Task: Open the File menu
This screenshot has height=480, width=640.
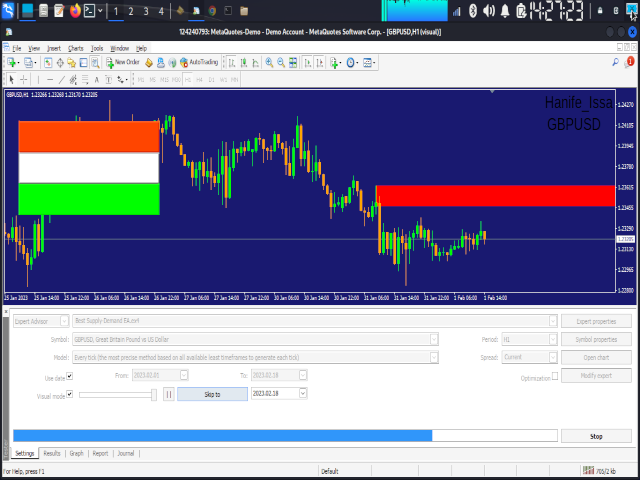Action: click(16, 48)
